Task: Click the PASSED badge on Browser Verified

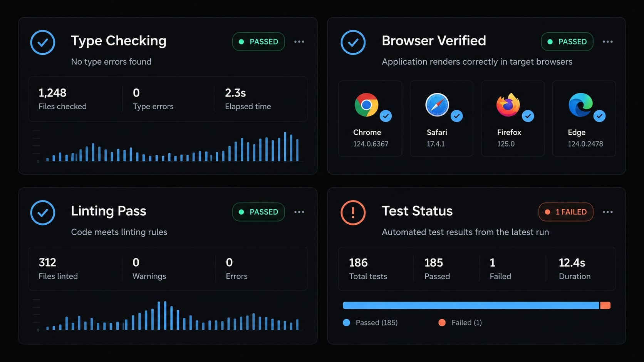Action: point(567,42)
